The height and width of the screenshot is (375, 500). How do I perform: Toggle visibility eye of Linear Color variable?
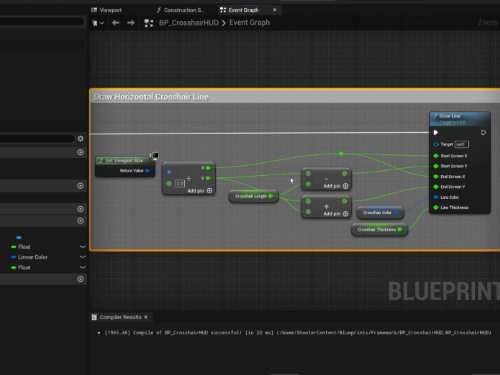click(x=83, y=257)
